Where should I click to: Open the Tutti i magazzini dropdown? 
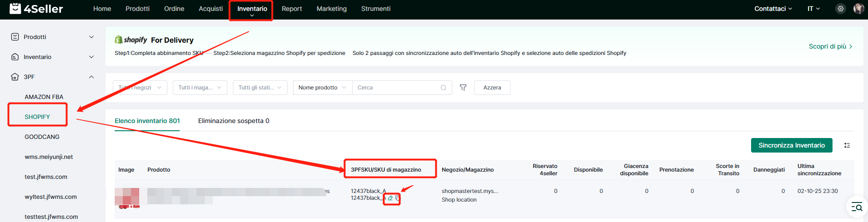(x=200, y=88)
